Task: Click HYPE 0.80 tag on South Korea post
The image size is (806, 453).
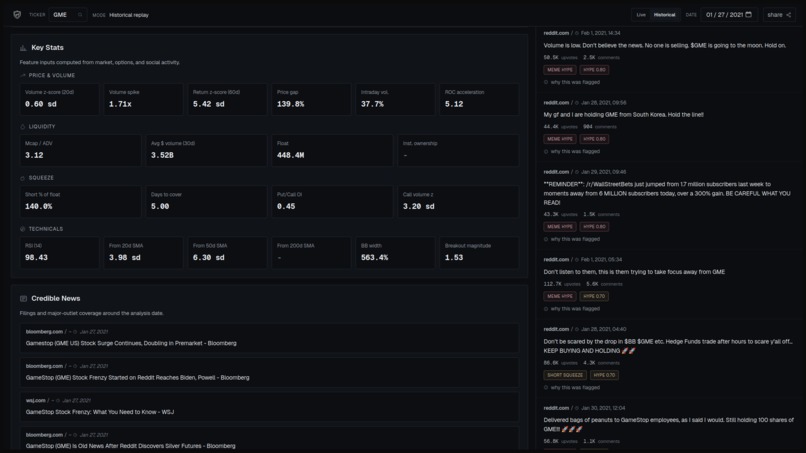Action: click(x=594, y=139)
